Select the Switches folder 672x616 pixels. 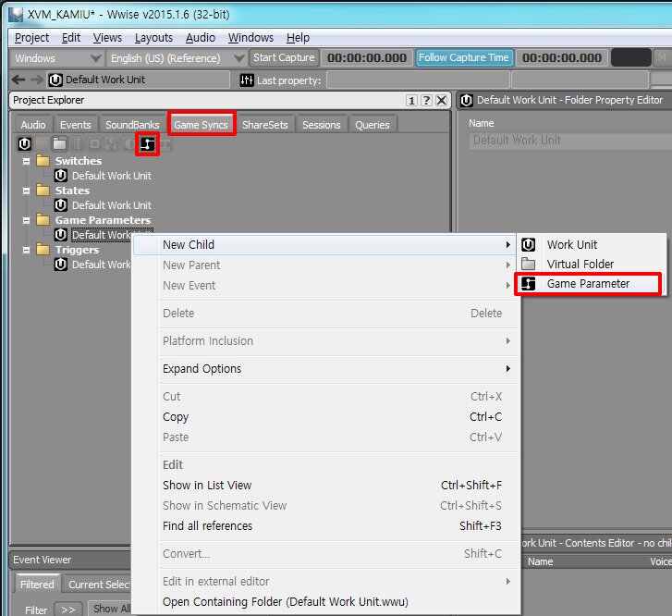[78, 161]
